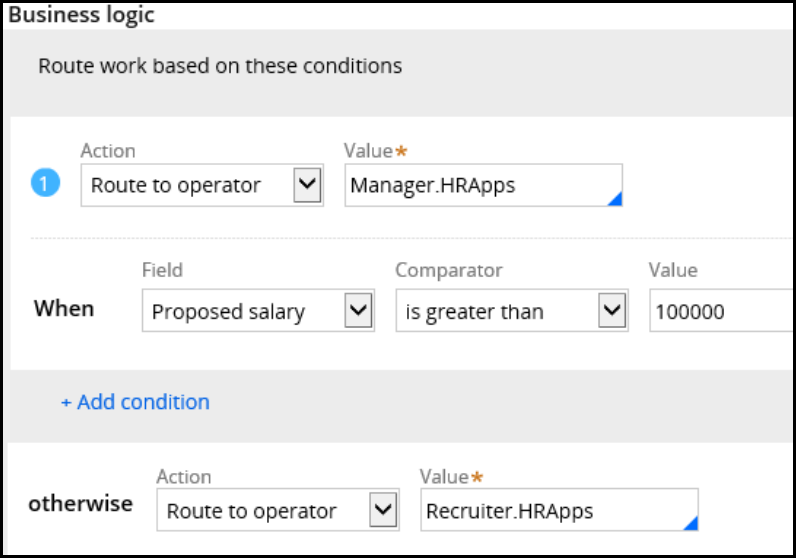Open the 'is greater than' Comparator dropdown
This screenshot has width=796, height=558.
click(612, 312)
